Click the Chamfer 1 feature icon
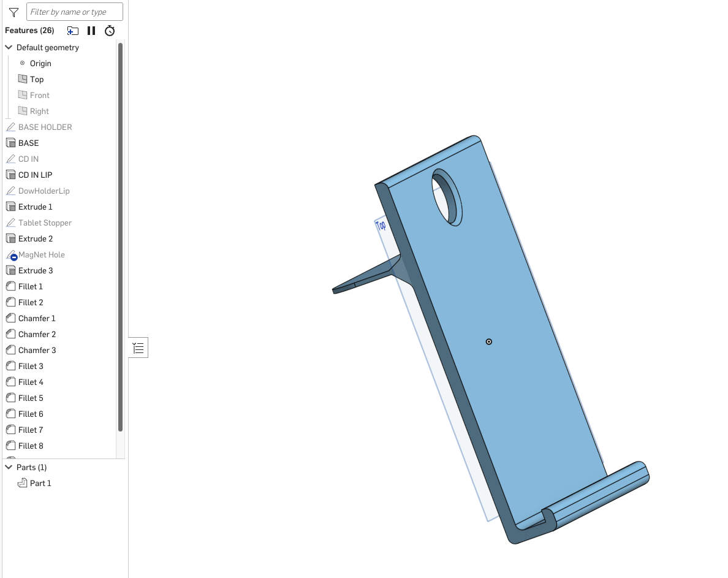Image resolution: width=728 pixels, height=578 pixels. click(10, 318)
